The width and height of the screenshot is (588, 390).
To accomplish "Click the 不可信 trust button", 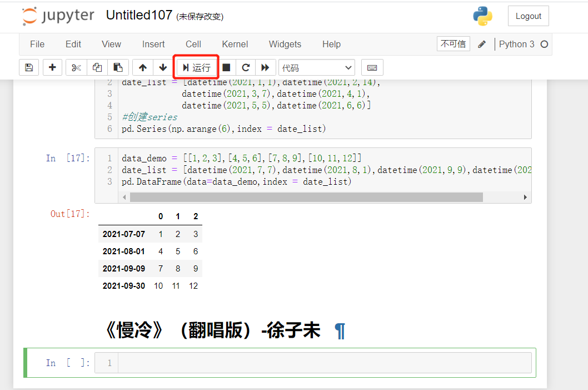I will coord(454,44).
